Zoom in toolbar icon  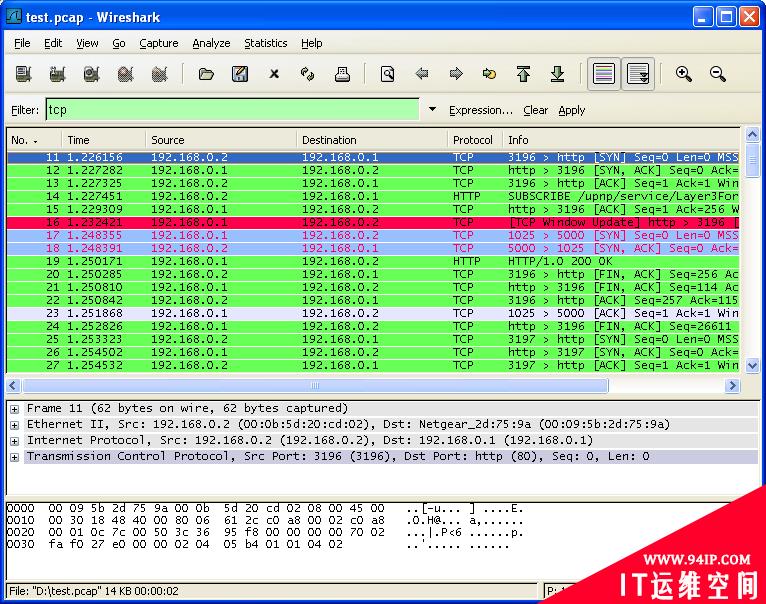[683, 74]
